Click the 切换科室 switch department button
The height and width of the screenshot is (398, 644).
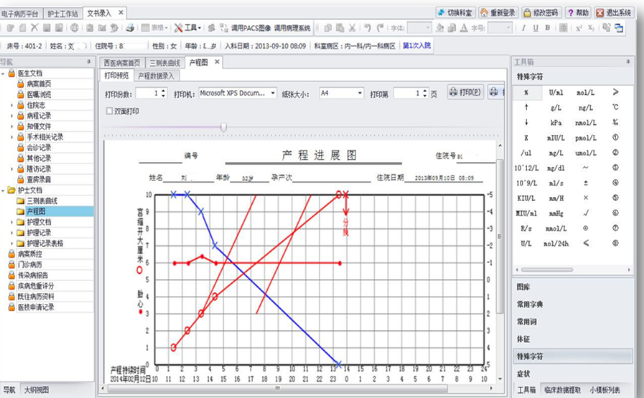pyautogui.click(x=455, y=13)
